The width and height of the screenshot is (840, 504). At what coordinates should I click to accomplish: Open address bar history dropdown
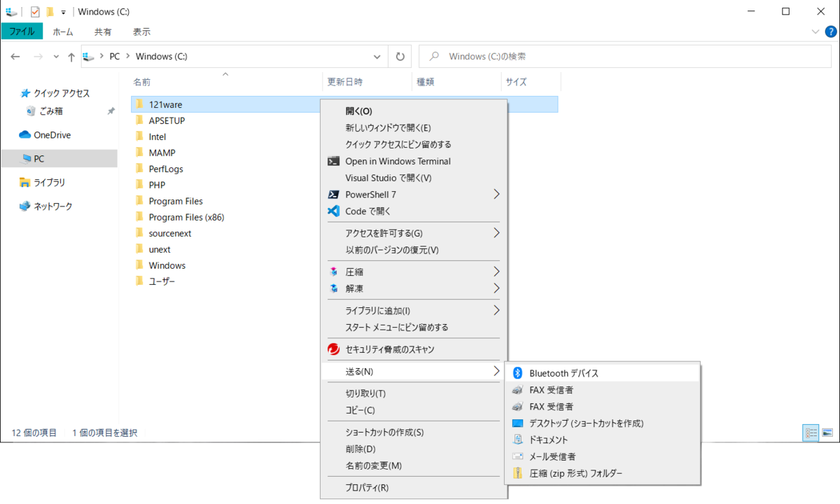[x=377, y=57]
